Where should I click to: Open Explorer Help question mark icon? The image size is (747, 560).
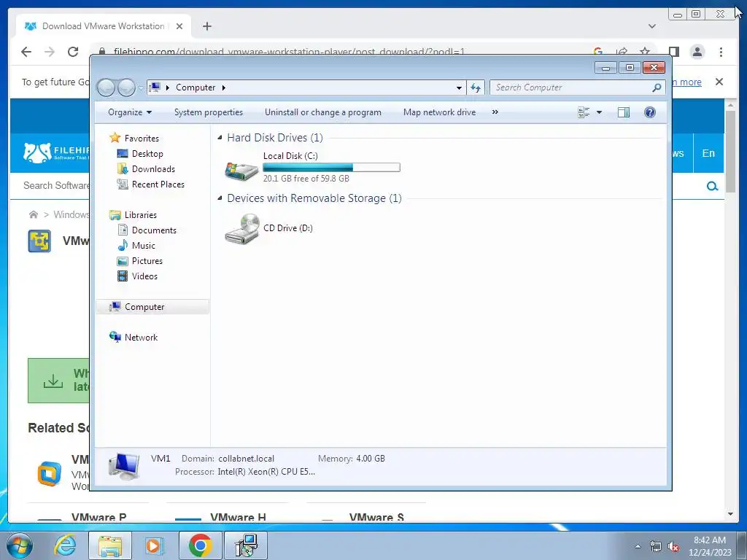(x=650, y=112)
